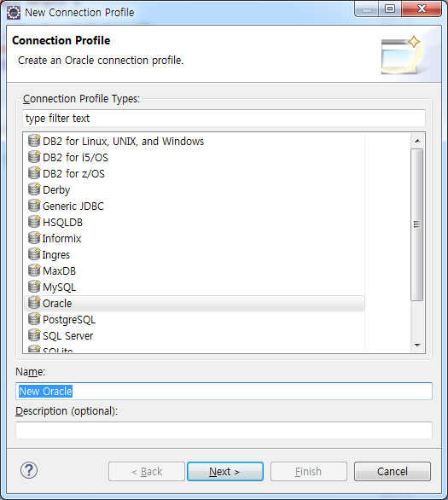Image resolution: width=448 pixels, height=500 pixels.
Task: Click the Derby database icon
Action: point(34,189)
